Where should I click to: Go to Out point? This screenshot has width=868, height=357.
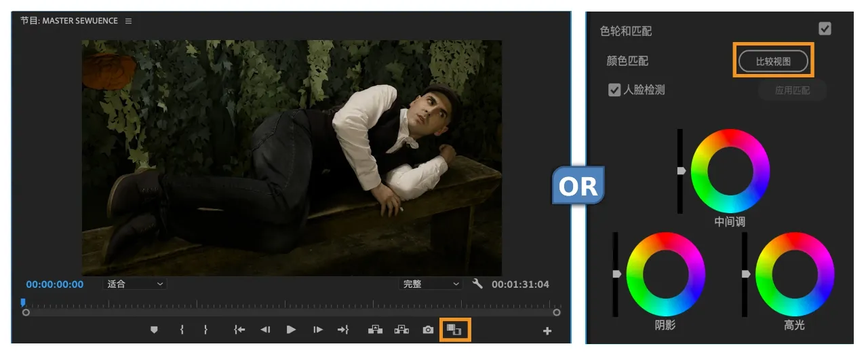coord(343,330)
